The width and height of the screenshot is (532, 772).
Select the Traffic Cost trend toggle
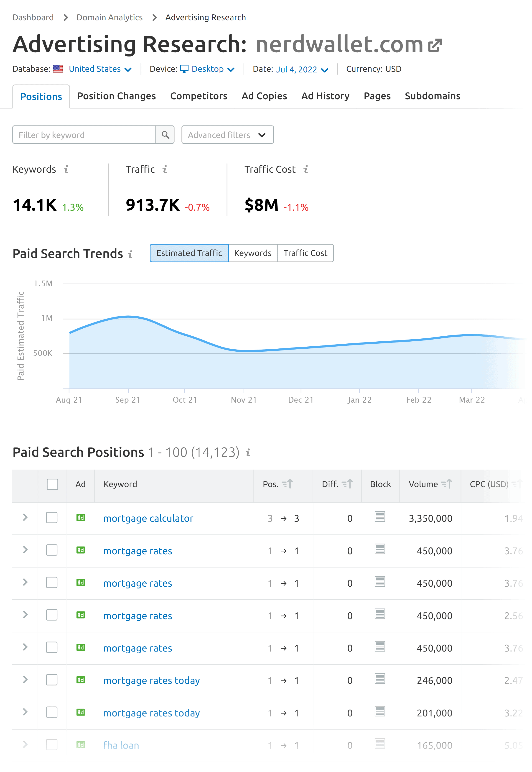(x=305, y=253)
